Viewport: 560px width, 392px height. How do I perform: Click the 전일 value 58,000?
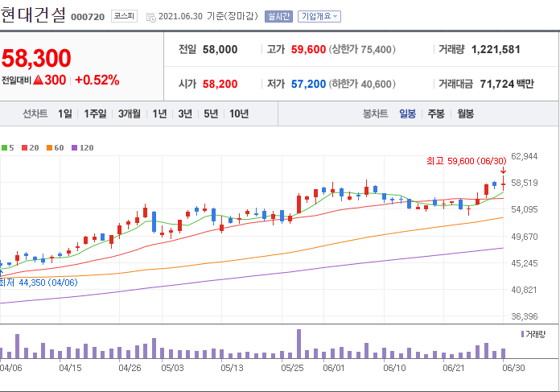(x=220, y=49)
